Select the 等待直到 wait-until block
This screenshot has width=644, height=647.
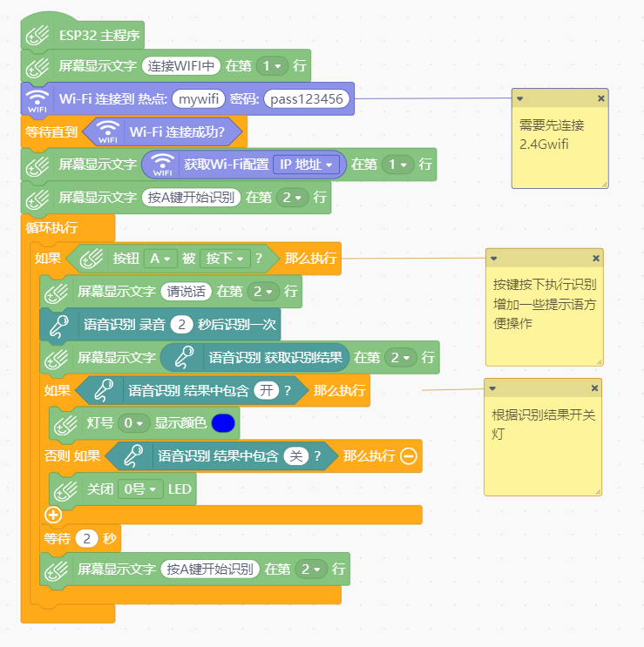click(51, 132)
